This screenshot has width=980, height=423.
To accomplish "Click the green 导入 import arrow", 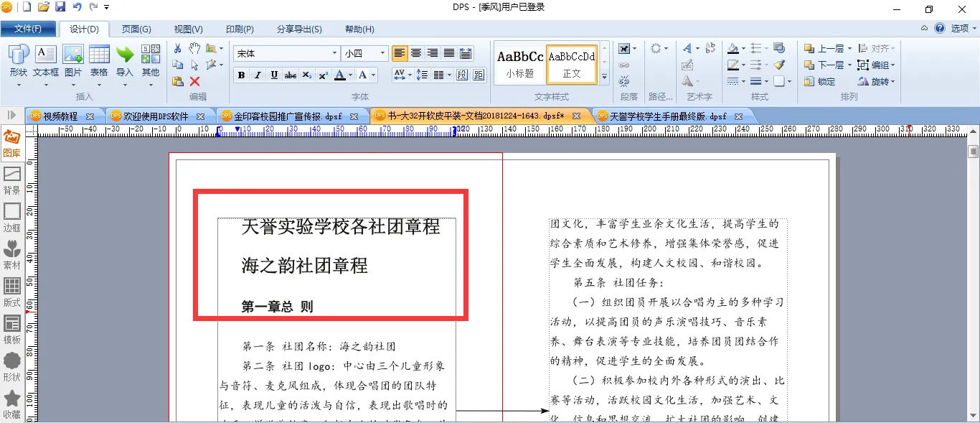I will click(x=125, y=60).
